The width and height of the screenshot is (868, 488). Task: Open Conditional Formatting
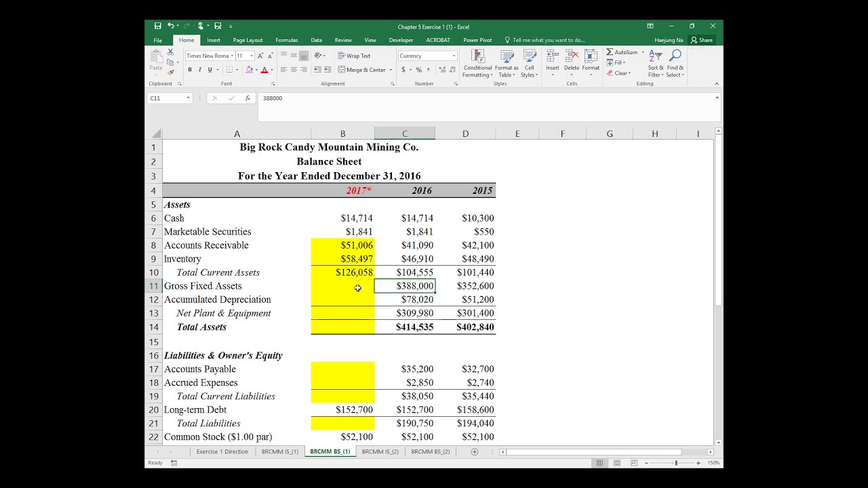coord(478,63)
